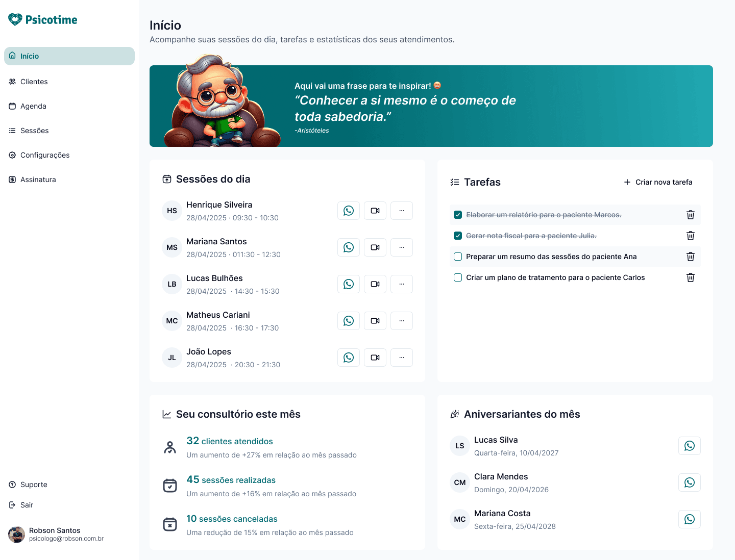Start video call with Henrique Silveira

[375, 211]
